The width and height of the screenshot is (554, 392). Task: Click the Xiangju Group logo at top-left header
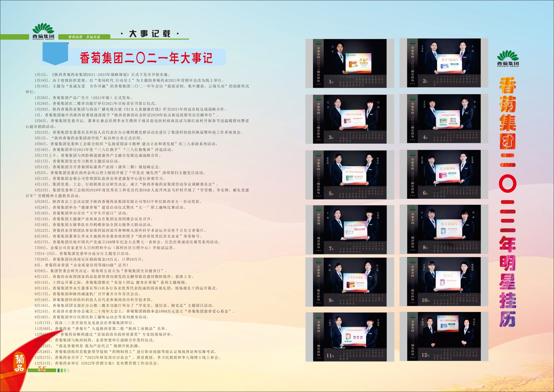point(43,31)
